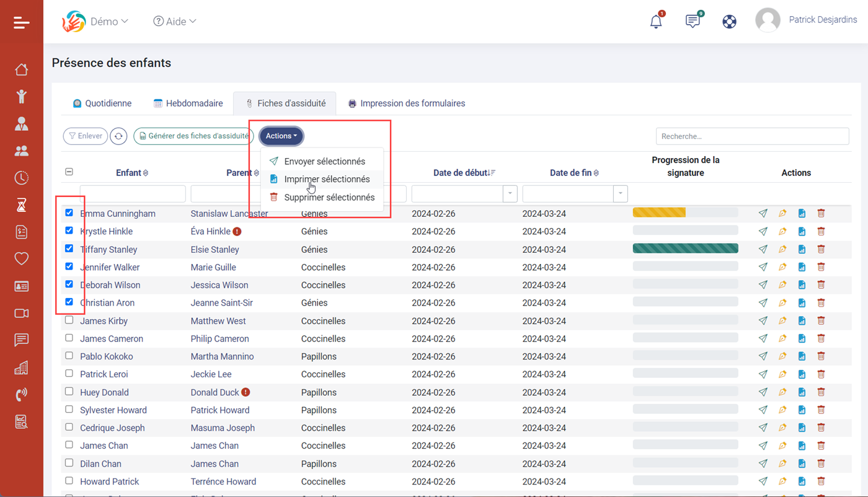The image size is (868, 497).
Task: Open the group of people sidebar icon
Action: [x=22, y=151]
